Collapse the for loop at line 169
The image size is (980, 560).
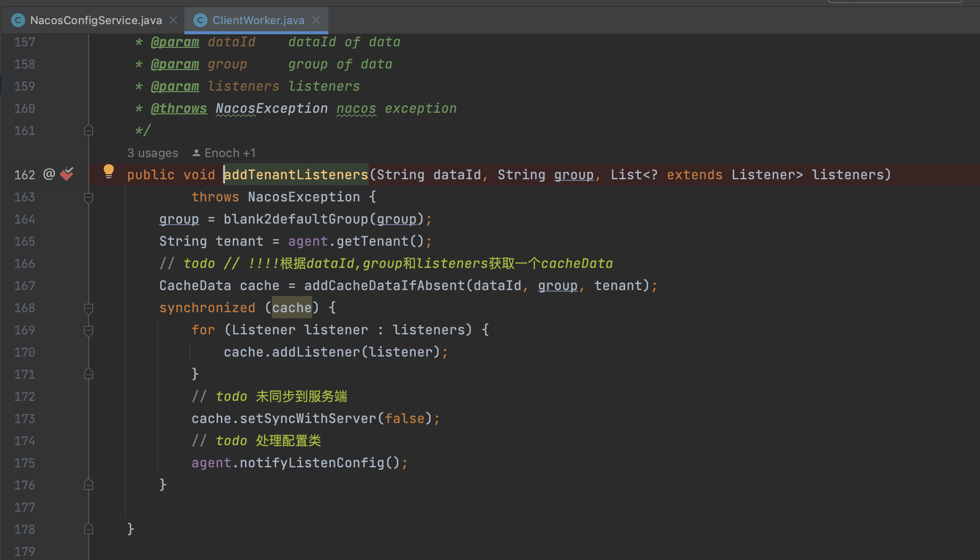point(89,330)
